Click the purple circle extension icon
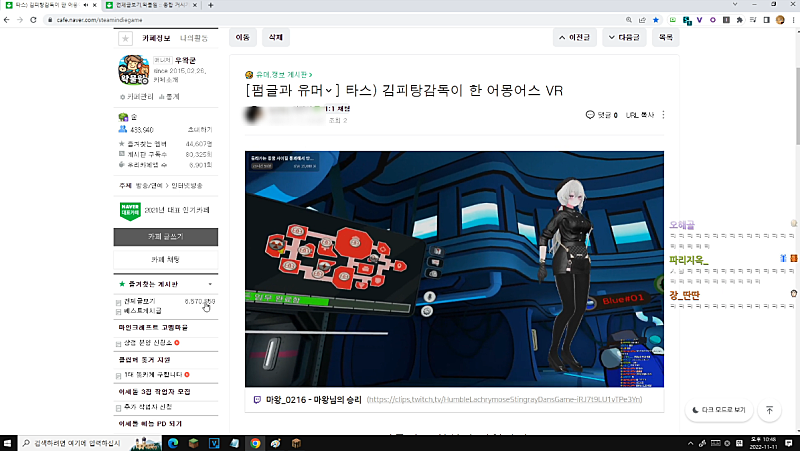This screenshot has height=451, width=800. (713, 20)
